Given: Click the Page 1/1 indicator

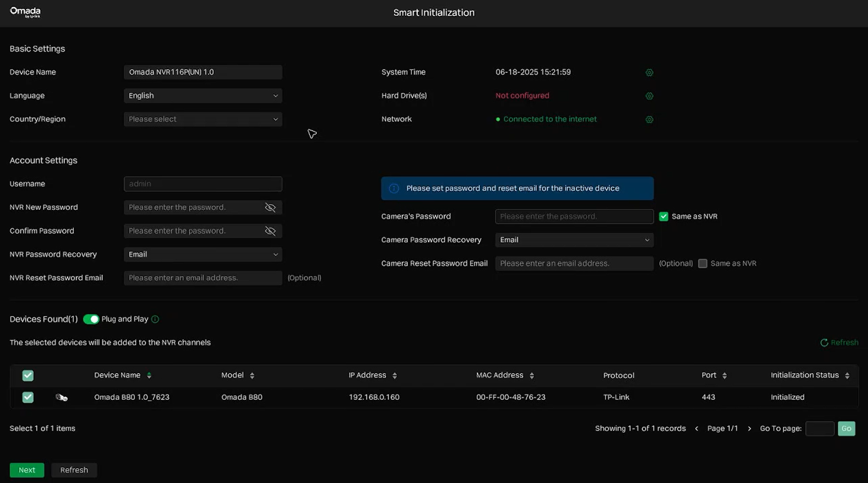Looking at the screenshot, I should point(722,429).
